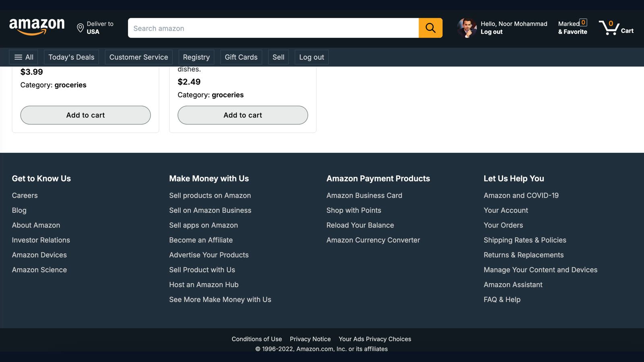Click the Let Us Help You heading
Image resolution: width=644 pixels, height=362 pixels.
[x=514, y=179]
